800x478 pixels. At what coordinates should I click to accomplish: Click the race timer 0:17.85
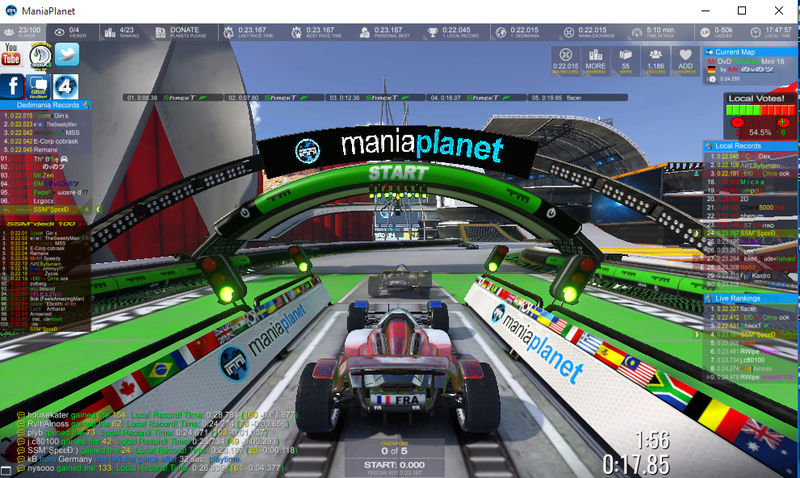click(636, 465)
